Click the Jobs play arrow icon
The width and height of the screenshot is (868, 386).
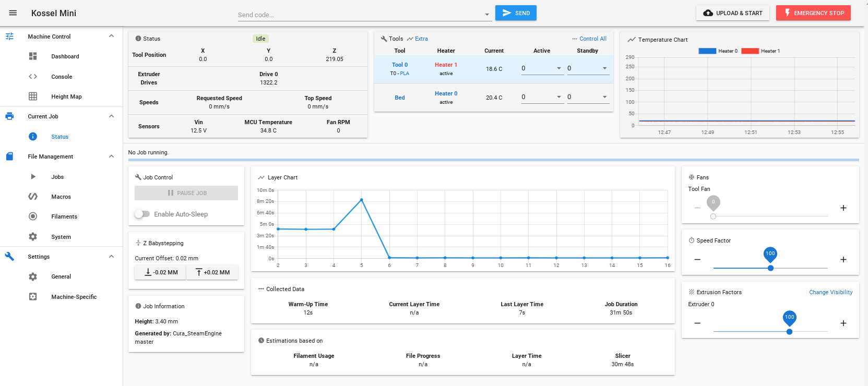pos(33,177)
